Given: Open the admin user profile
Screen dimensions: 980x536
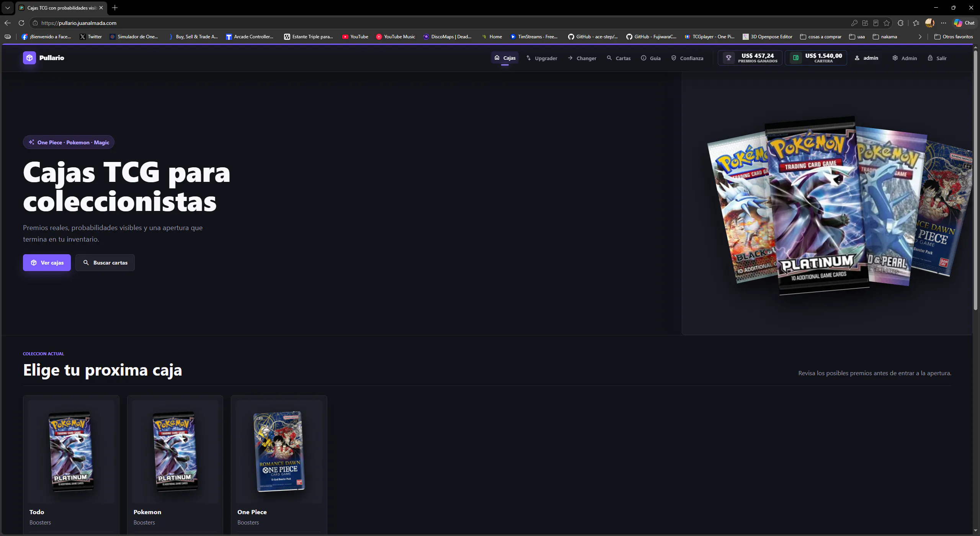Looking at the screenshot, I should (x=866, y=58).
